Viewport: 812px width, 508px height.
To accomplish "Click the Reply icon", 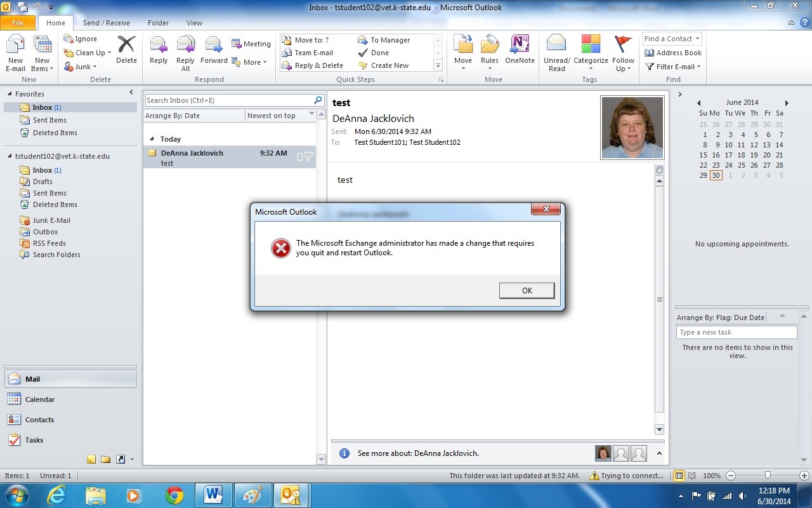I will coord(159,45).
